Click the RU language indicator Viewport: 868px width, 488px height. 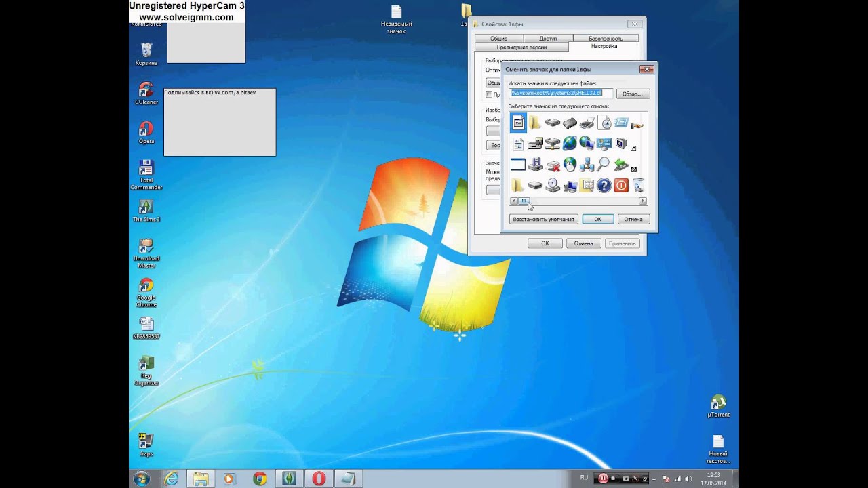584,478
